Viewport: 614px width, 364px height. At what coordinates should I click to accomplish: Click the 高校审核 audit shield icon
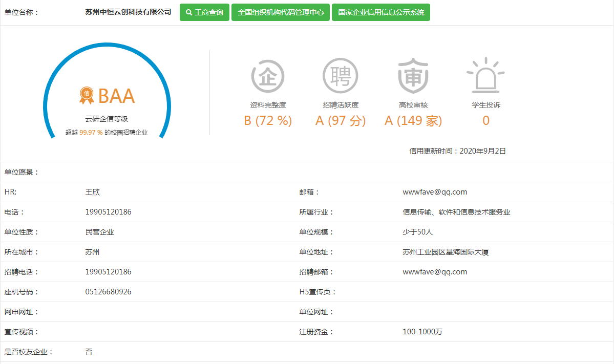(x=413, y=76)
